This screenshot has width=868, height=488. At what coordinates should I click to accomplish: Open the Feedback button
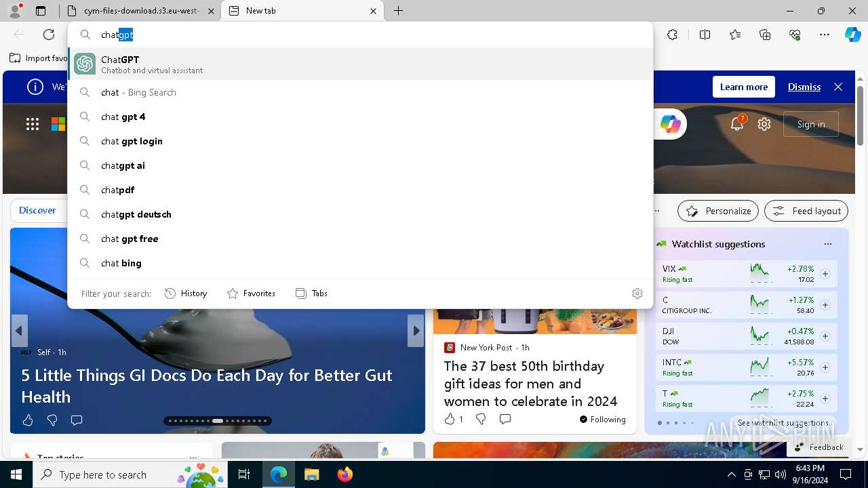click(x=818, y=447)
